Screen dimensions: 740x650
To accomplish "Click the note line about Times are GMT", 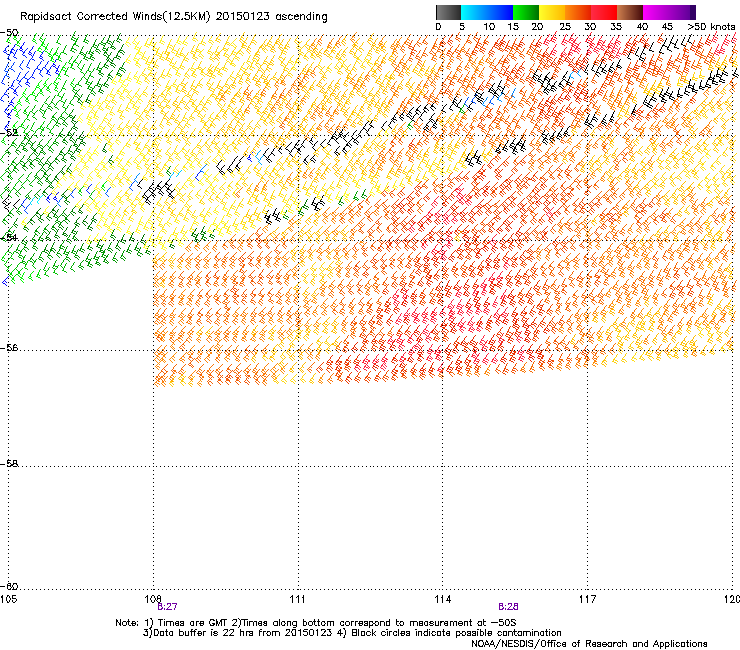I will click(x=316, y=623).
